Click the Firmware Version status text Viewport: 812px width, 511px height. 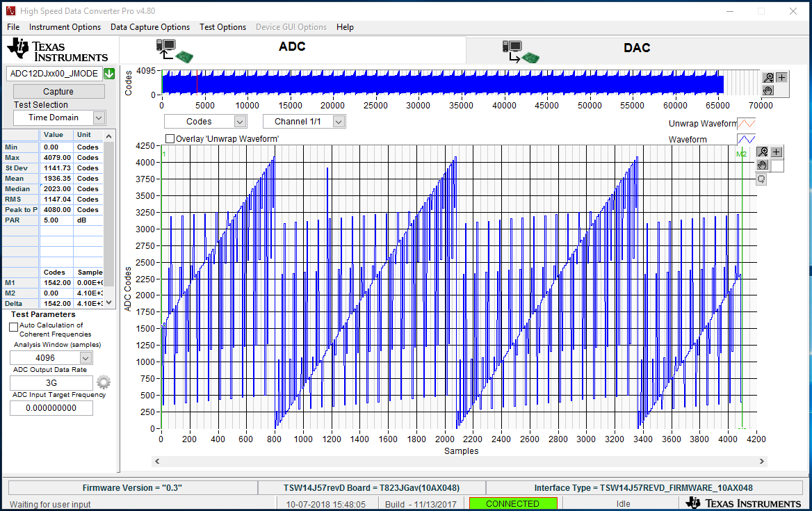point(132,487)
